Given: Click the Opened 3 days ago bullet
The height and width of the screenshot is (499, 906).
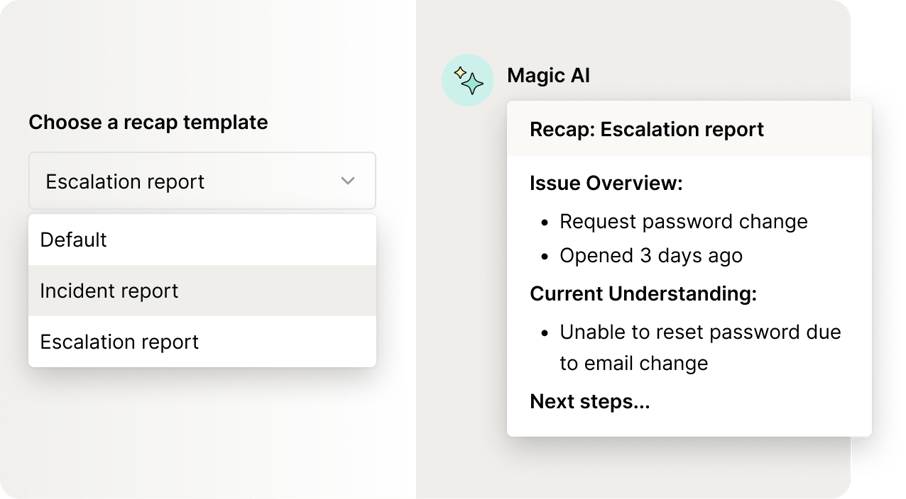Looking at the screenshot, I should click(x=651, y=256).
